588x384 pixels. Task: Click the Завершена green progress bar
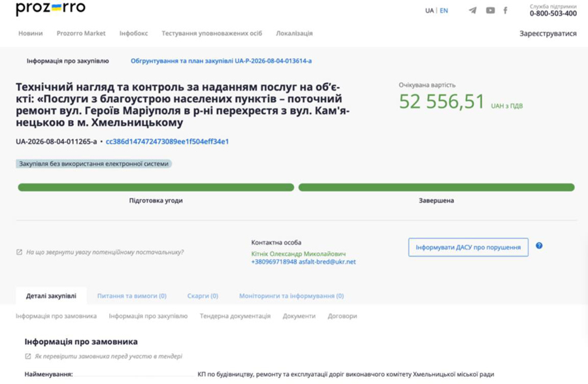click(x=436, y=187)
